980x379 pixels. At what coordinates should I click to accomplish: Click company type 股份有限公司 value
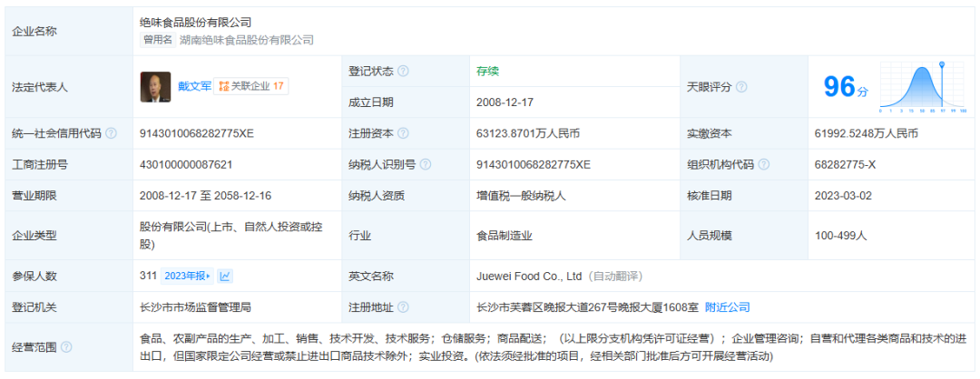pyautogui.click(x=231, y=236)
